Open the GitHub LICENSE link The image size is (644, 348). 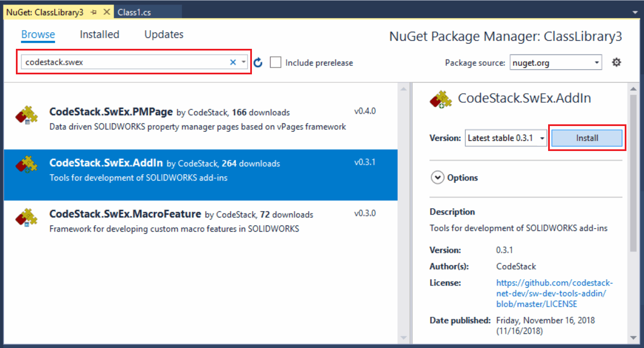click(554, 294)
